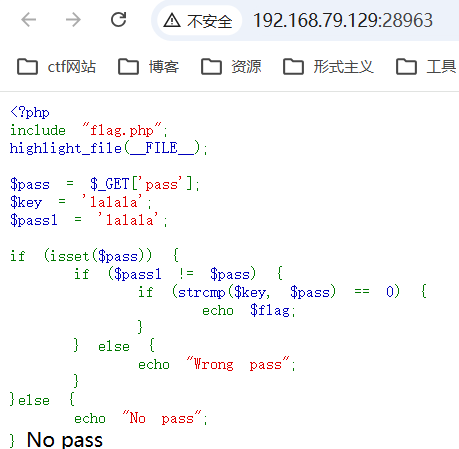Open the ctf网站 bookmark folder
Screen dimensions: 459x449
[x=57, y=67]
